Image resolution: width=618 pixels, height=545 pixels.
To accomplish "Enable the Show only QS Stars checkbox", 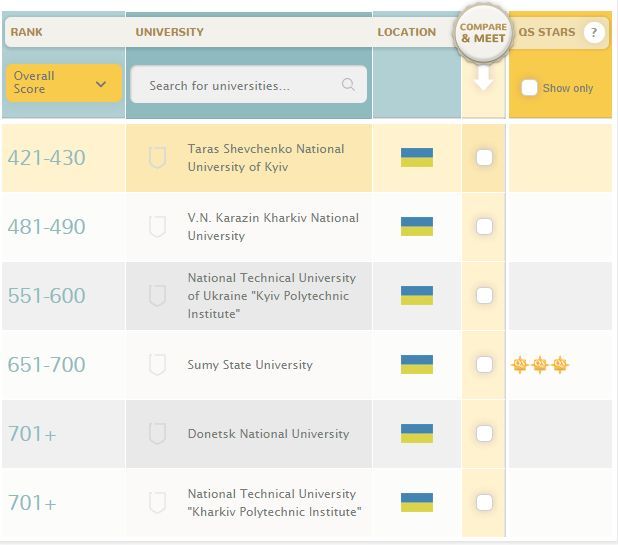I will coord(529,87).
